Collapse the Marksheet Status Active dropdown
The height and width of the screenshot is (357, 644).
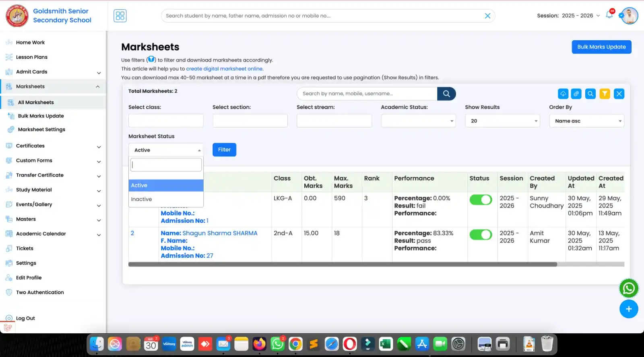coord(166,150)
